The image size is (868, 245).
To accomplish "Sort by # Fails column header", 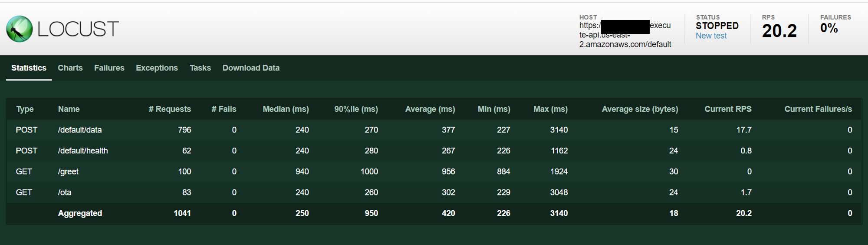I will (x=224, y=109).
